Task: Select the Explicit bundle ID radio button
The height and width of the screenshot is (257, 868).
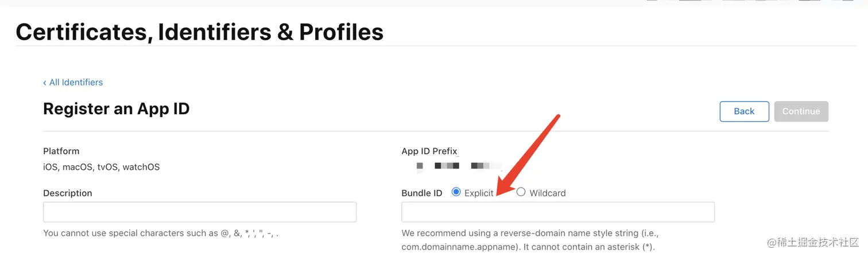Action: 456,192
